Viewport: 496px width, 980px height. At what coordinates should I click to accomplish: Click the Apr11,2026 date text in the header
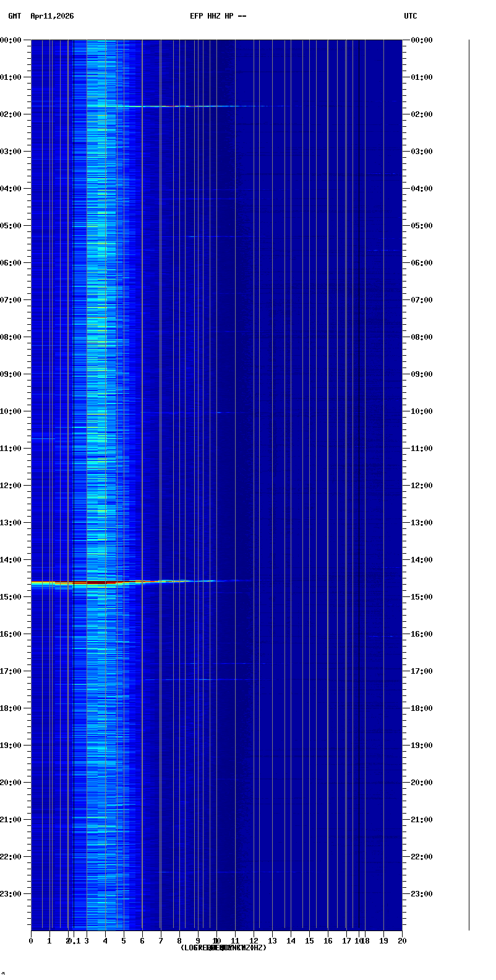(x=52, y=16)
